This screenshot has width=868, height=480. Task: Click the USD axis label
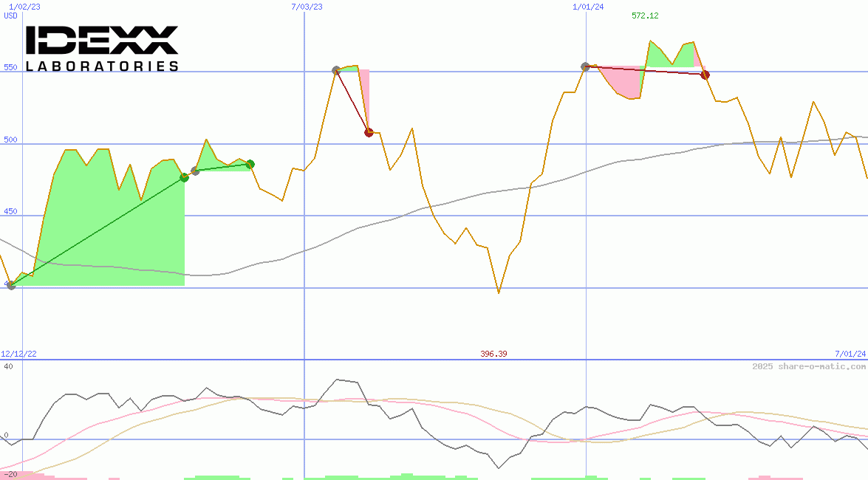(9, 15)
